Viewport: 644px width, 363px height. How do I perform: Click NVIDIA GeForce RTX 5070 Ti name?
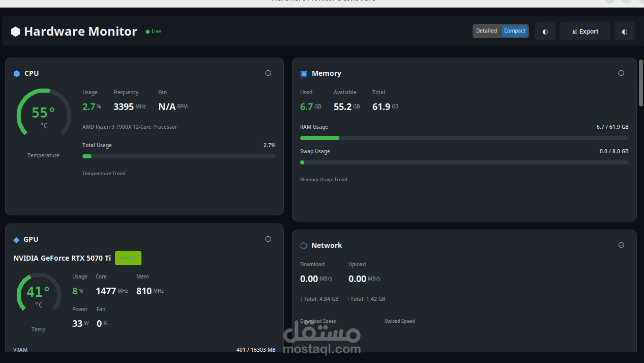tap(62, 258)
